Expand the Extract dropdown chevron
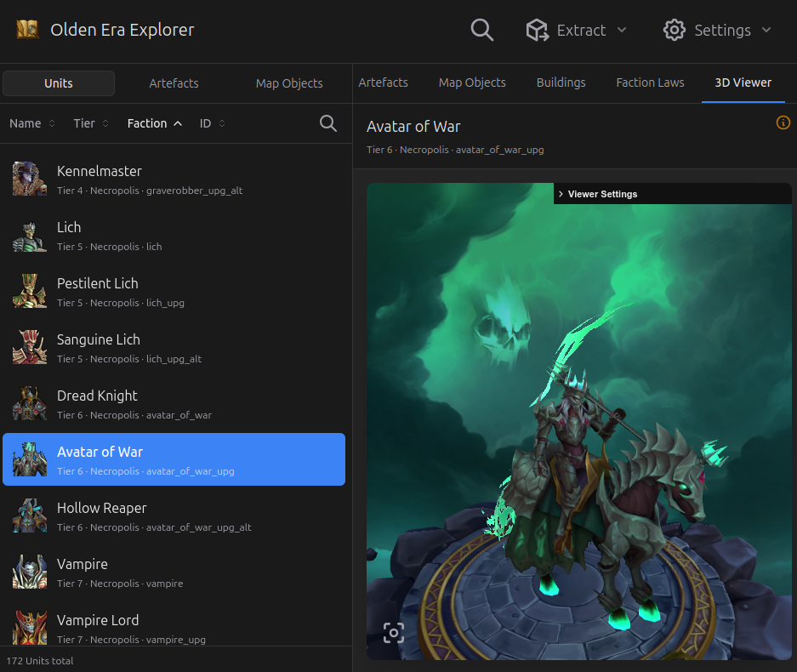The image size is (797, 672). pyautogui.click(x=622, y=30)
